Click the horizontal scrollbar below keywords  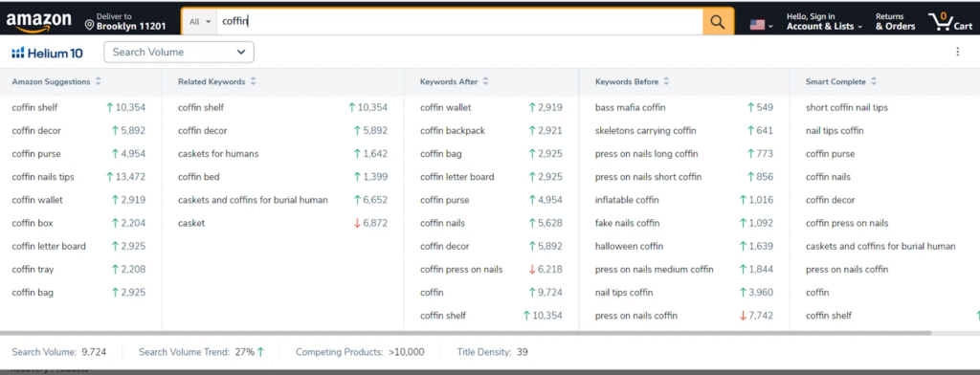click(x=466, y=333)
